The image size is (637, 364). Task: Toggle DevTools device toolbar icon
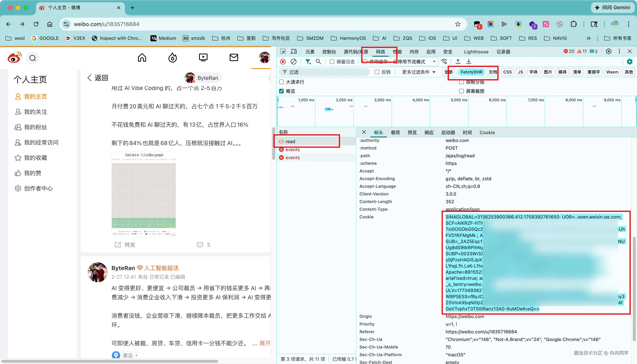[293, 51]
